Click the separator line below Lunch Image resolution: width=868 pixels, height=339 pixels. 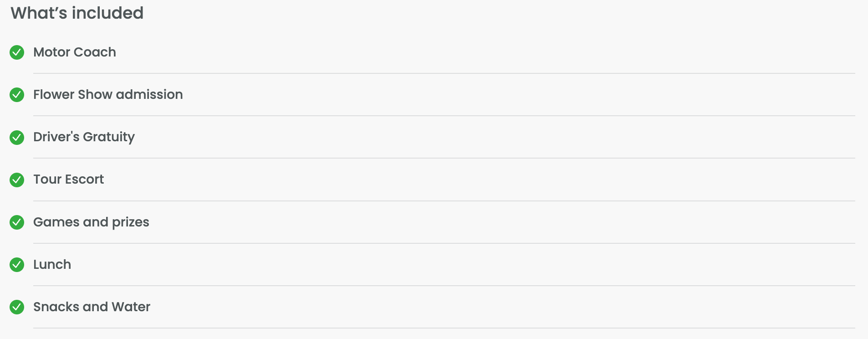click(x=444, y=286)
